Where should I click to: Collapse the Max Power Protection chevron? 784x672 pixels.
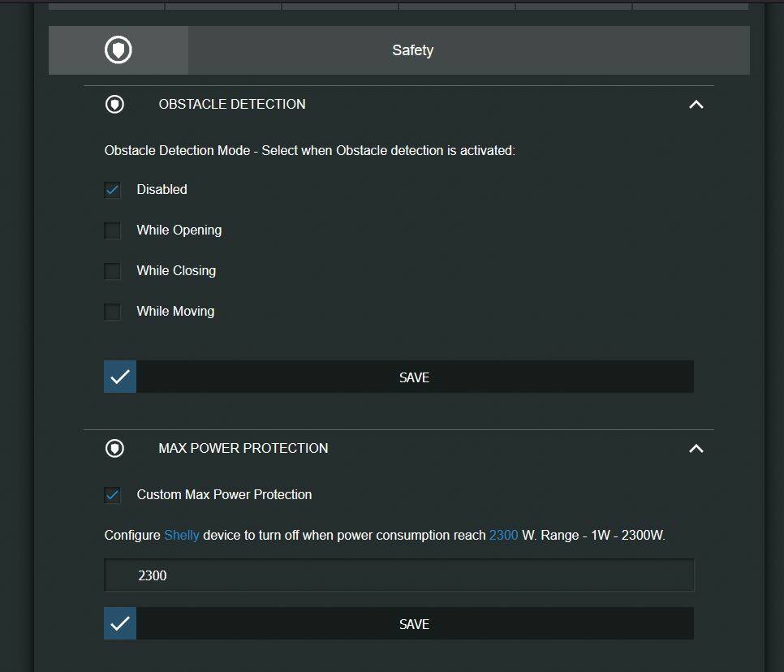696,448
